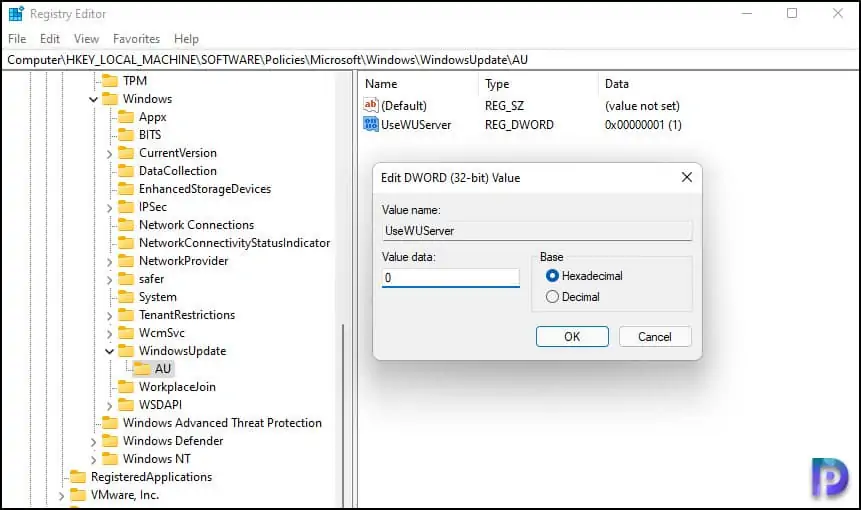The width and height of the screenshot is (861, 510).
Task: Open the Edit menu
Action: coord(49,39)
